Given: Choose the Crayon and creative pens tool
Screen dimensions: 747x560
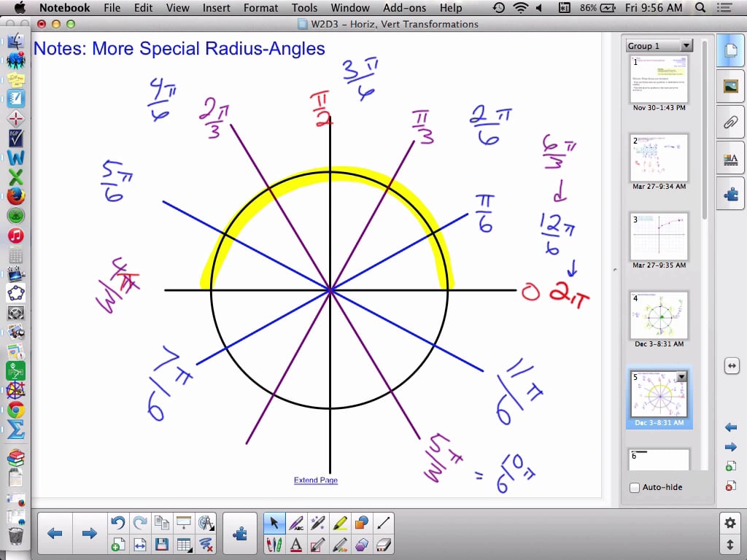Looking at the screenshot, I should tap(274, 544).
